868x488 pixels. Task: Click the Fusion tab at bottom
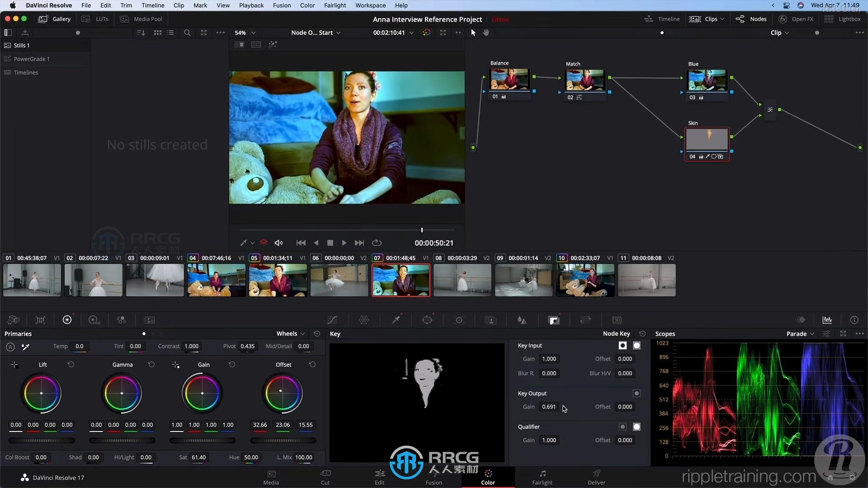(x=434, y=477)
